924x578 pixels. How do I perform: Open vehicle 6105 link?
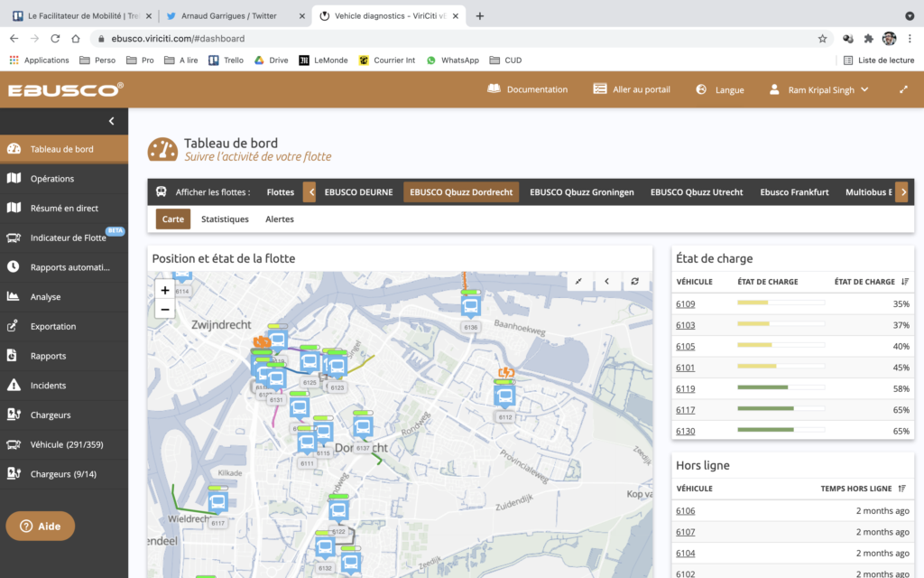686,346
